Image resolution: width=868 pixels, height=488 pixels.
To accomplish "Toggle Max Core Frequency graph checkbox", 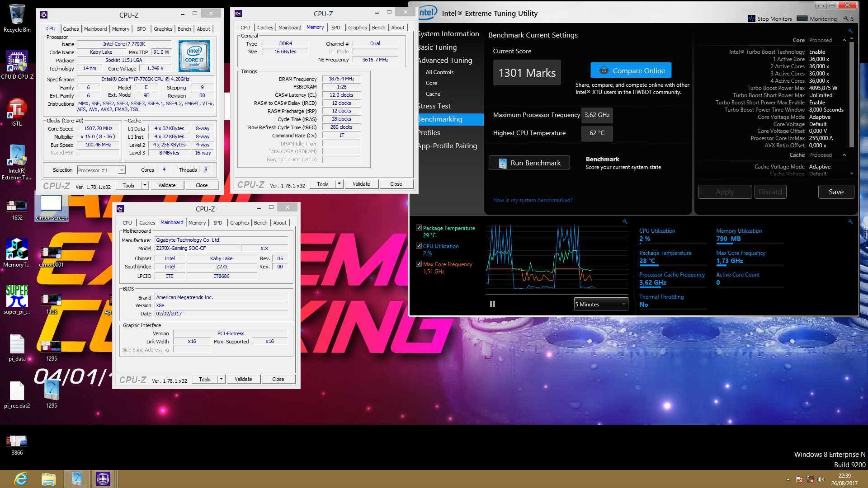I will [419, 264].
